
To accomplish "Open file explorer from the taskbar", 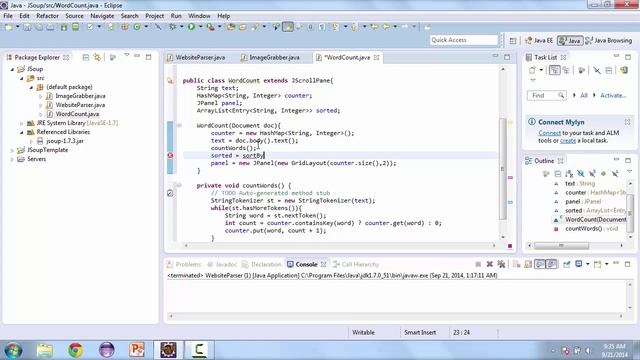I will click(x=44, y=350).
